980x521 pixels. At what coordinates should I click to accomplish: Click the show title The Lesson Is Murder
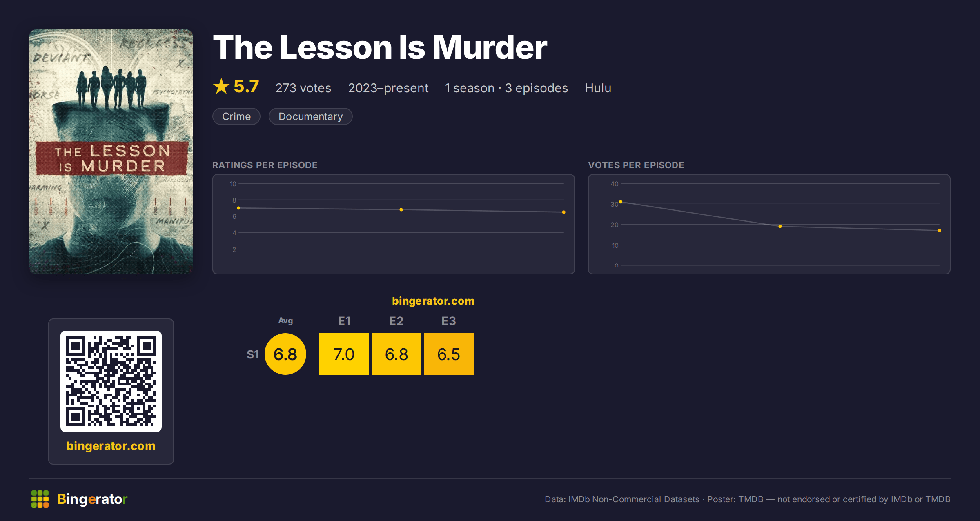(380, 47)
